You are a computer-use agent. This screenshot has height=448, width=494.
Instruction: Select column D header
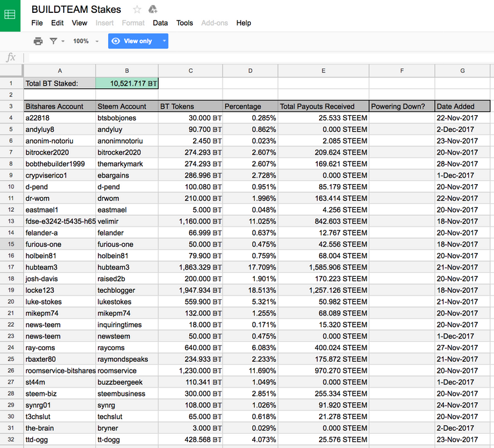[250, 71]
